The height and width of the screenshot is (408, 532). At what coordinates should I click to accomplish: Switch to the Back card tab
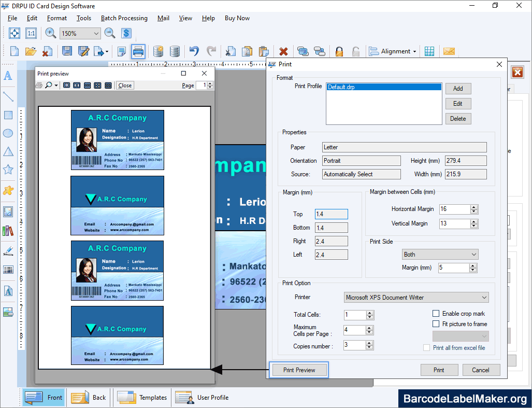click(x=88, y=397)
